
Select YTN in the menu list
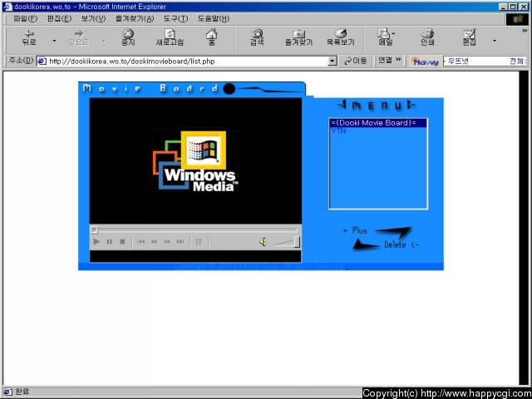point(338,131)
